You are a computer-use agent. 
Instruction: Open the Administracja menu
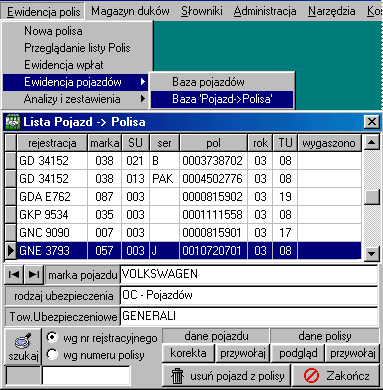pos(265,11)
